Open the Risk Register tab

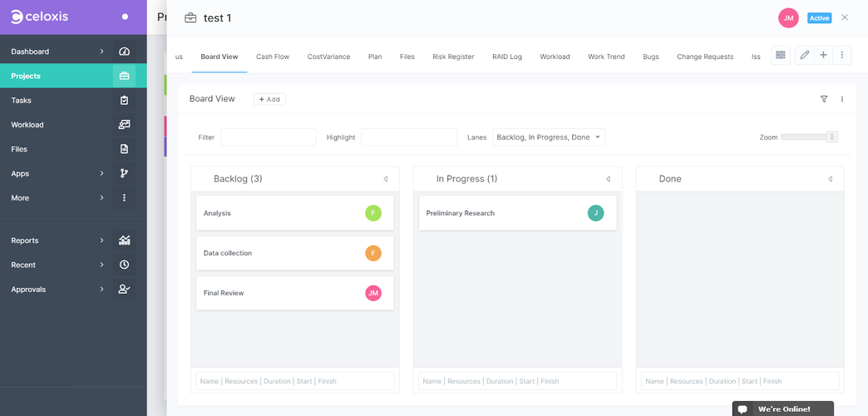453,57
